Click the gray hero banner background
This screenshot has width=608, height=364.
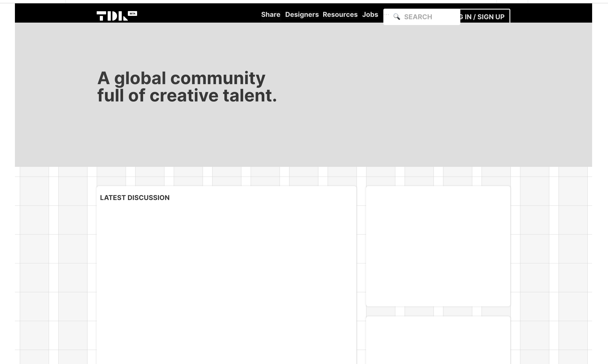pos(417,98)
